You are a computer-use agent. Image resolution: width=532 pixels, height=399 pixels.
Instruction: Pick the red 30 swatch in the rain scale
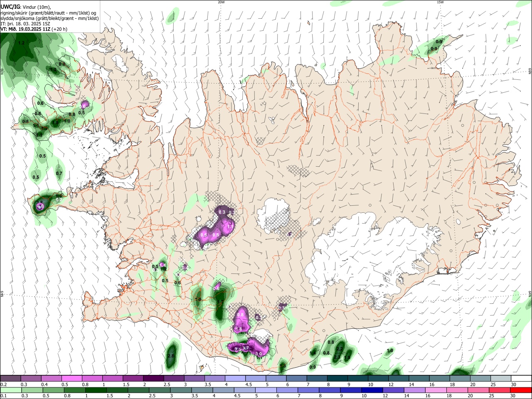(521, 390)
